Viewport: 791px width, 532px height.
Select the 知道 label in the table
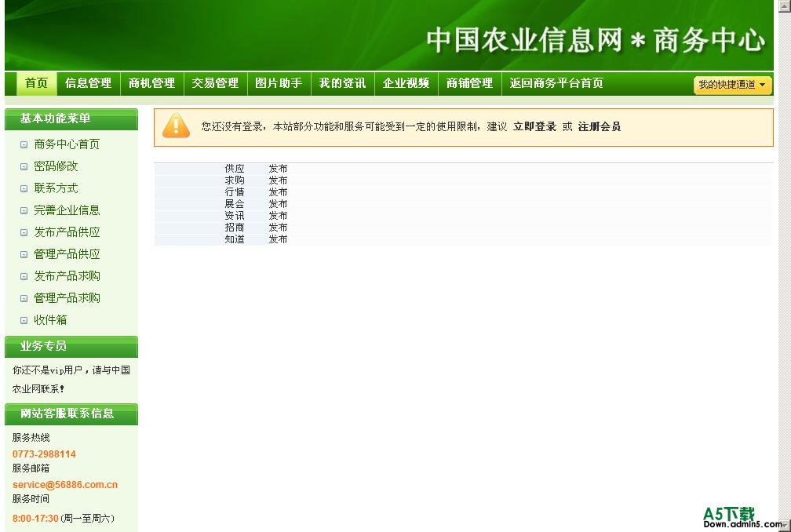[x=235, y=239]
